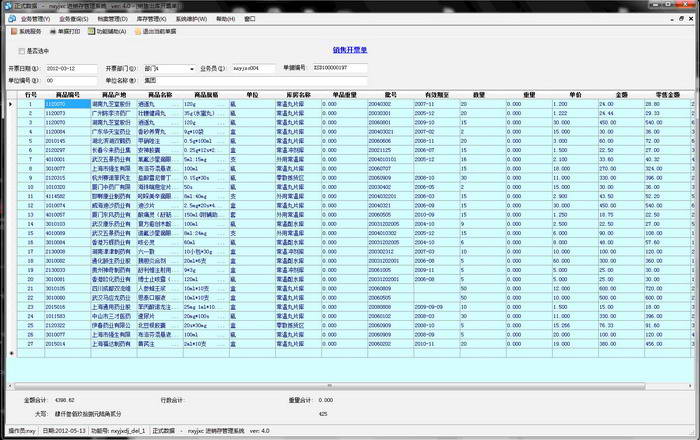
Task: Click the horizontal scrollbar thumb under the table
Action: [329, 386]
